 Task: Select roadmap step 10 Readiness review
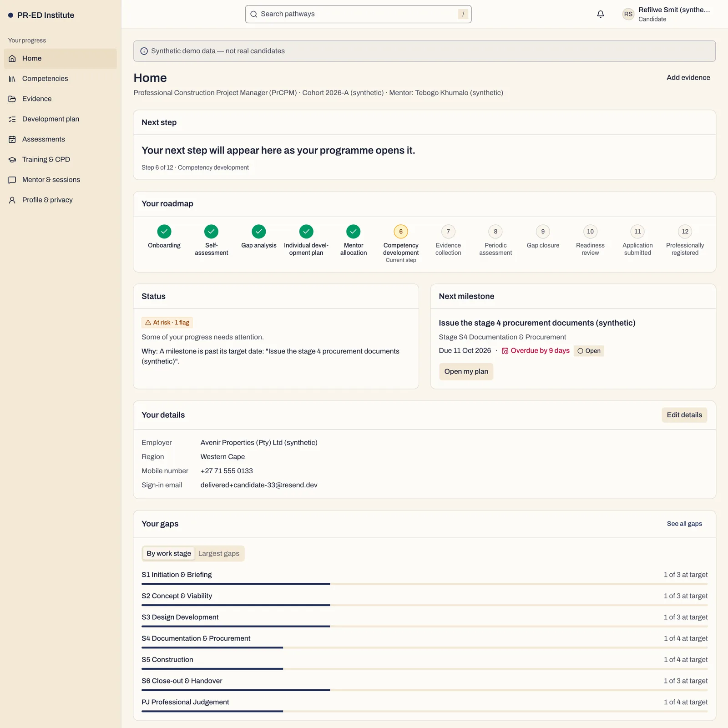[590, 232]
